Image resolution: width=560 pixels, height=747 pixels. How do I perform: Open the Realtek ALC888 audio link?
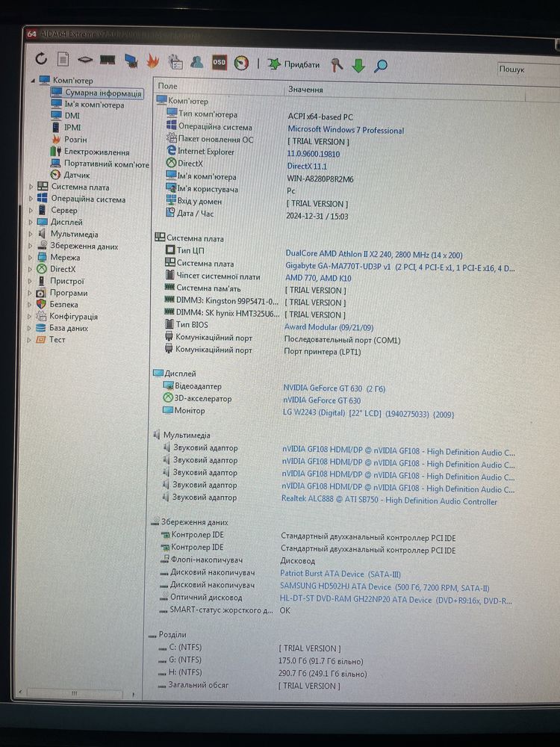tap(389, 500)
